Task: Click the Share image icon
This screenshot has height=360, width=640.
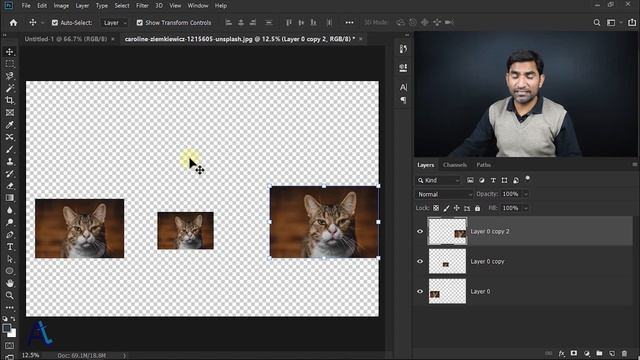Action: click(x=631, y=23)
